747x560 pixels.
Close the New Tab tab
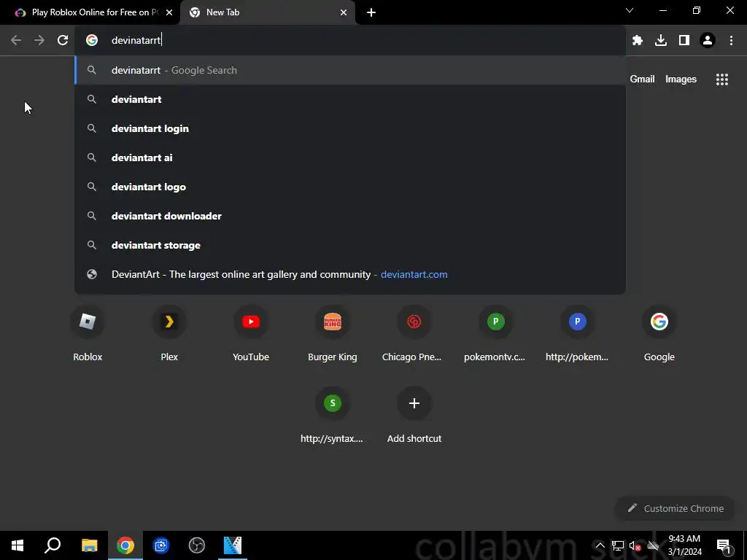(344, 12)
